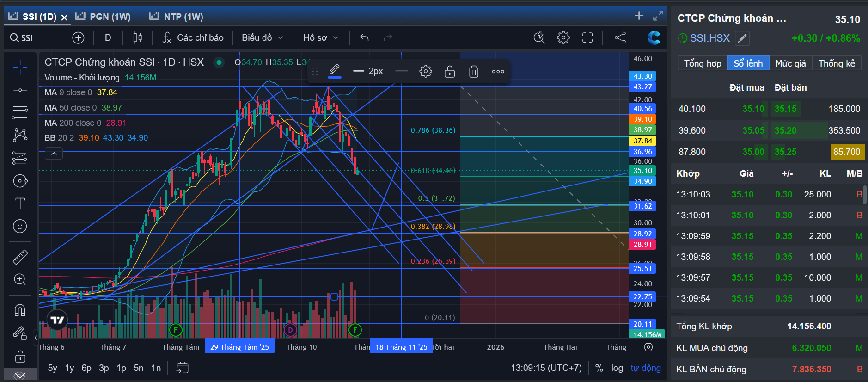Toggle percent scale mode
Image resolution: width=868 pixels, height=382 pixels.
(x=599, y=368)
